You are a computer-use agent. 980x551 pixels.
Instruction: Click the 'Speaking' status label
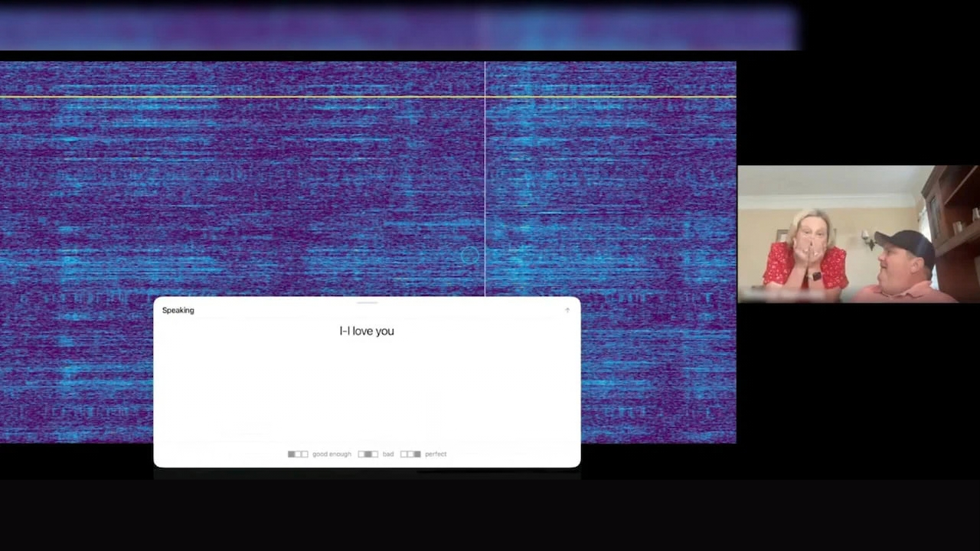pyautogui.click(x=178, y=310)
